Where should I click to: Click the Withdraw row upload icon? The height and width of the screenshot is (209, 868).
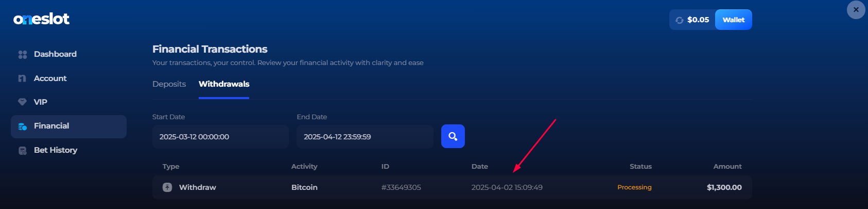167,187
